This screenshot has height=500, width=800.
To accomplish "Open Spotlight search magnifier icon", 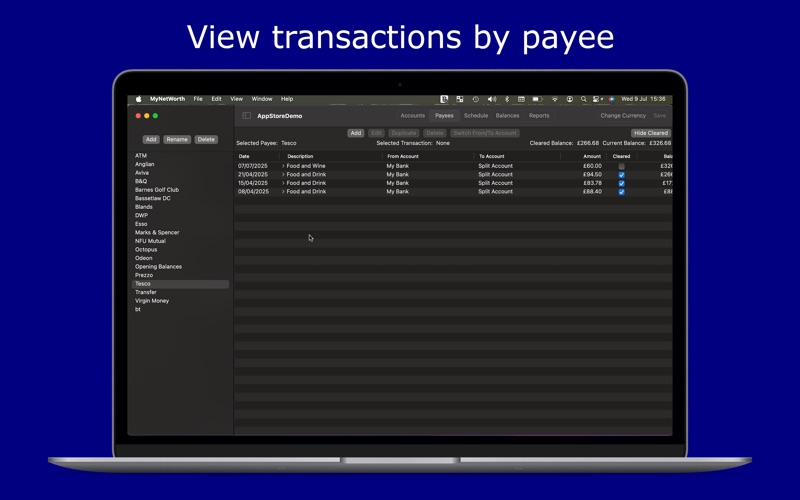I will click(583, 99).
